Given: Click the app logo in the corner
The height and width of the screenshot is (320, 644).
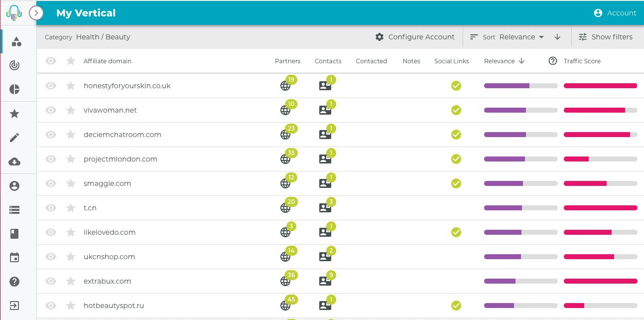Looking at the screenshot, I should pyautogui.click(x=14, y=12).
